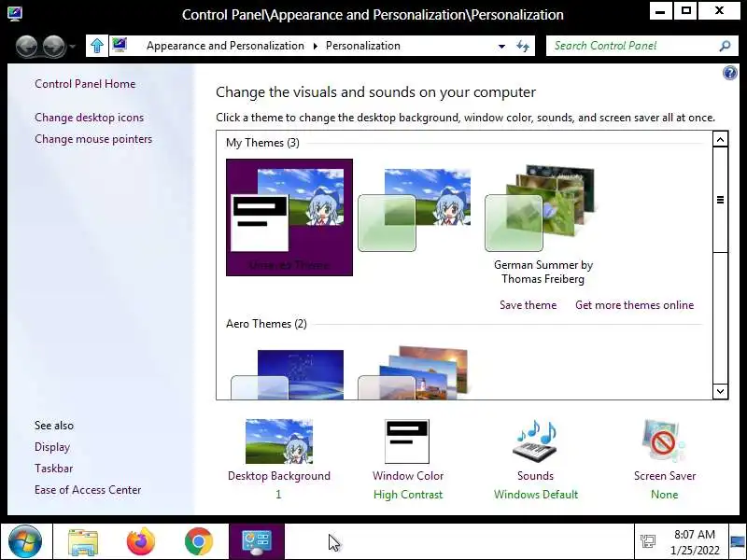Click the network icon in system tray
Image resolution: width=747 pixels, height=560 pixels.
point(648,541)
